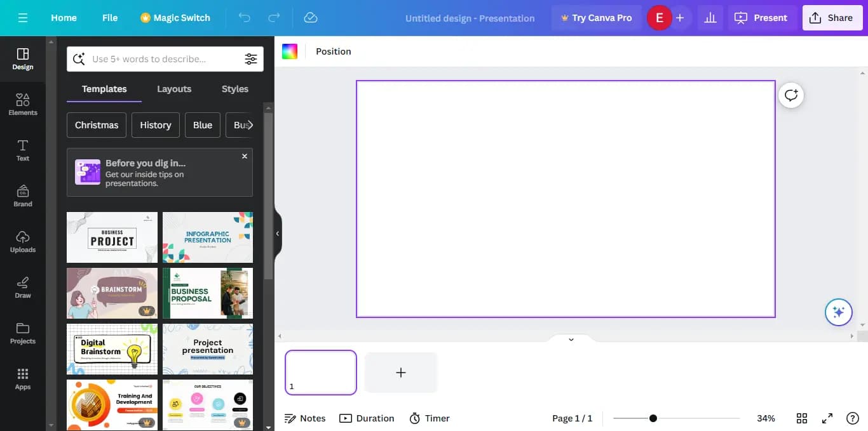
Task: Select the Christmas category chip
Action: (97, 125)
